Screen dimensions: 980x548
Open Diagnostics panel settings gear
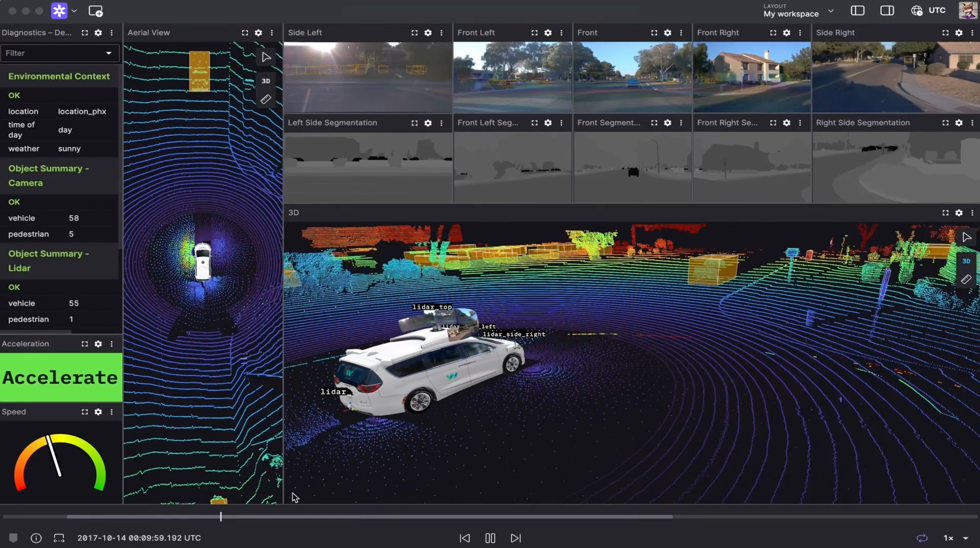click(x=98, y=33)
